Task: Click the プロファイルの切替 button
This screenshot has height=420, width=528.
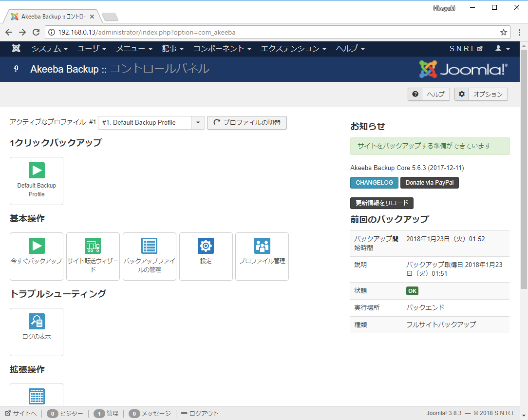Action: pyautogui.click(x=247, y=123)
